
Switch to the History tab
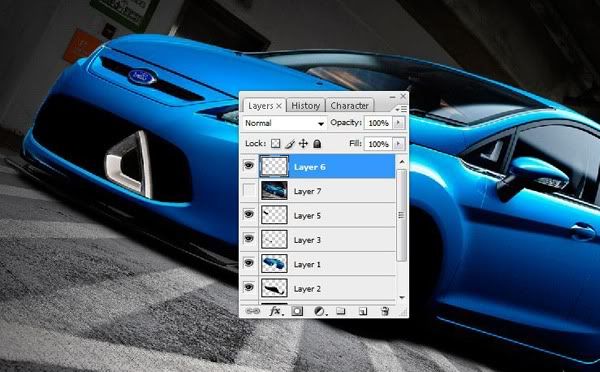pos(305,106)
